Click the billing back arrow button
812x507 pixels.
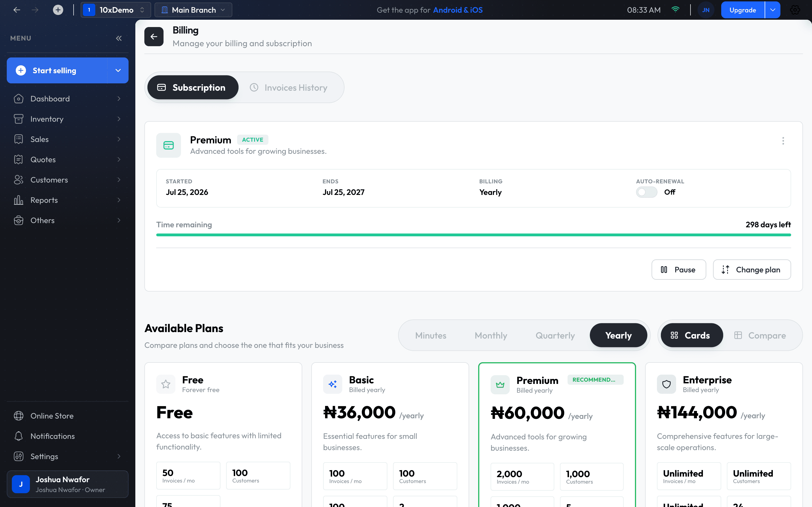[154, 37]
